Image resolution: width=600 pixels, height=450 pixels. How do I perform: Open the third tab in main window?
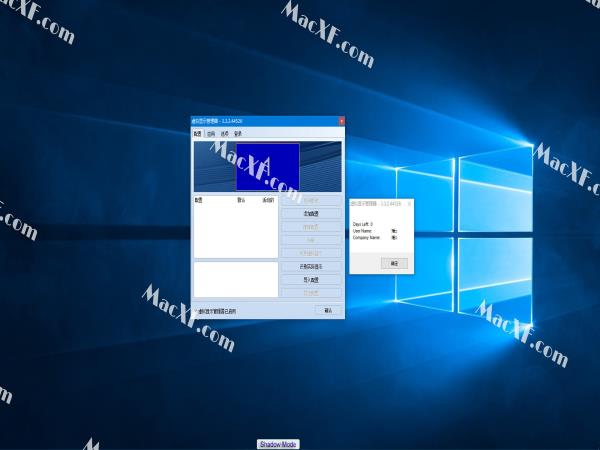225,134
